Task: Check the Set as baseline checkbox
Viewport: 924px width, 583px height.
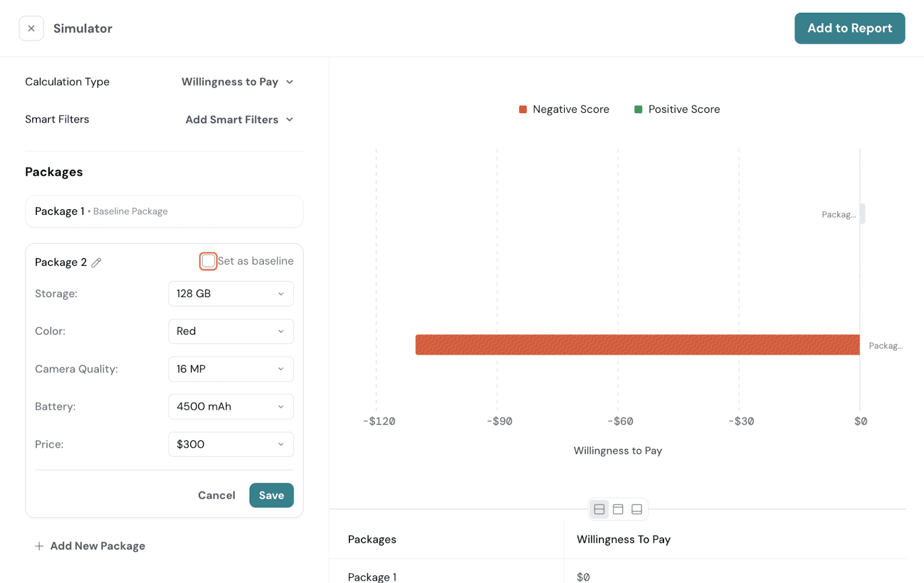Action: point(208,261)
